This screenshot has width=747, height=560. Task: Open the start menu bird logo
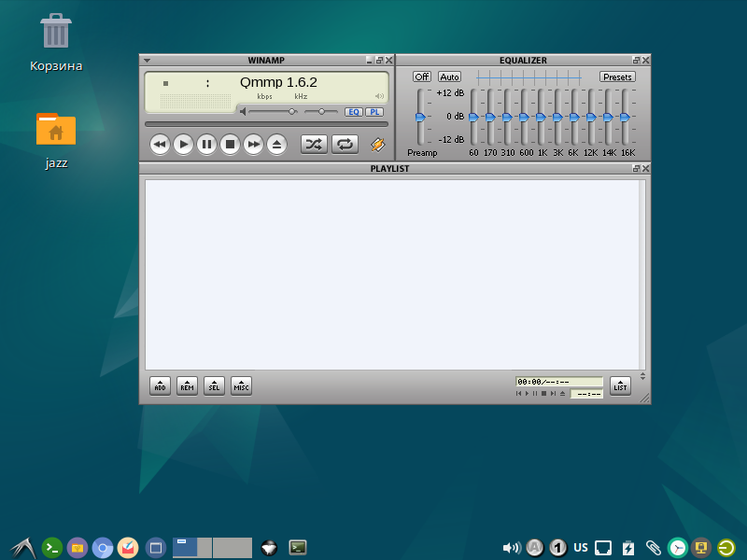pyautogui.click(x=23, y=548)
